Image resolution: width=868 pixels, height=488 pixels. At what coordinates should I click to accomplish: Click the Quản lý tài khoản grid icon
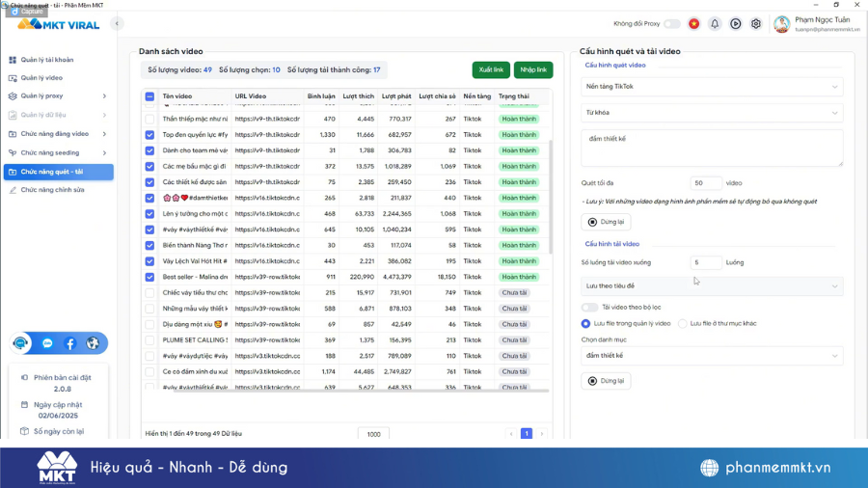click(13, 60)
